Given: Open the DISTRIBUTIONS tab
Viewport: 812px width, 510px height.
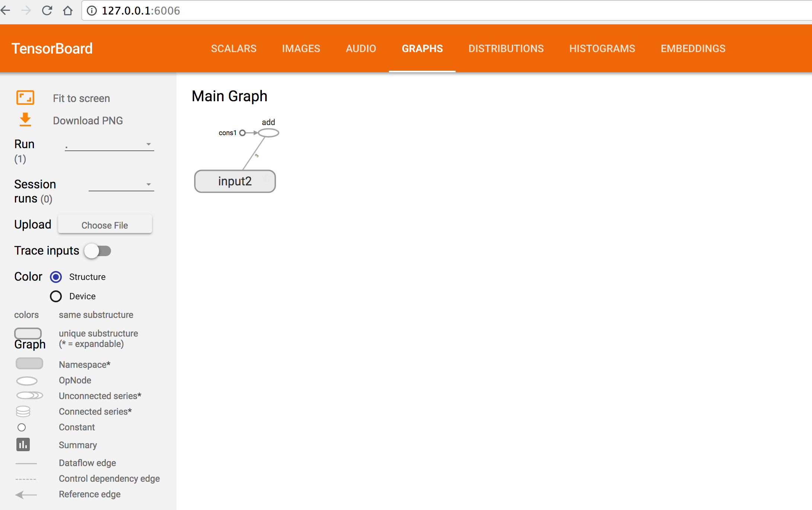Looking at the screenshot, I should (506, 48).
